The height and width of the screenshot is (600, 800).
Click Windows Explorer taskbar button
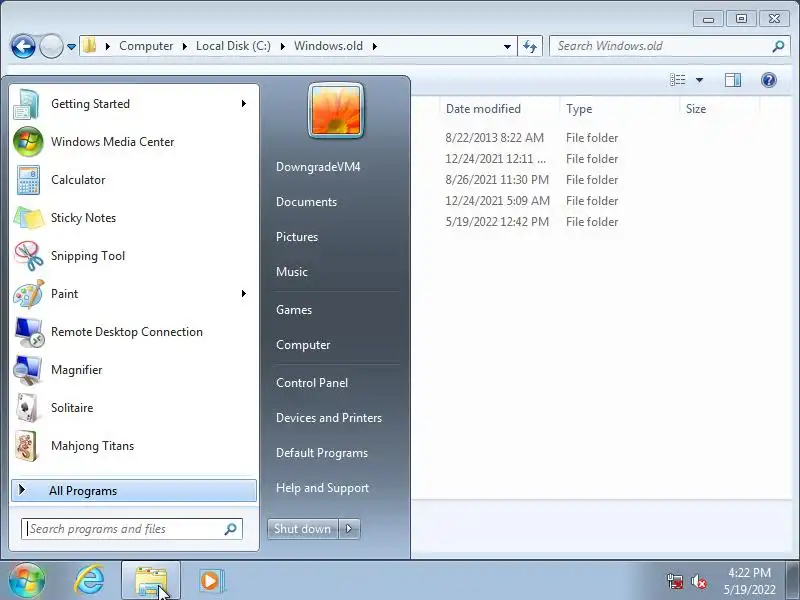151,581
